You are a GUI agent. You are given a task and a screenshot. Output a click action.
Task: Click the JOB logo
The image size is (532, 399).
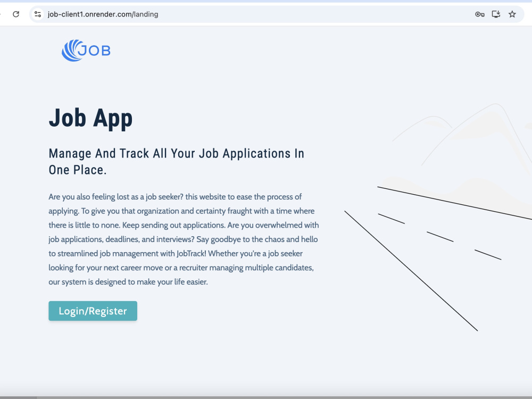coord(86,51)
